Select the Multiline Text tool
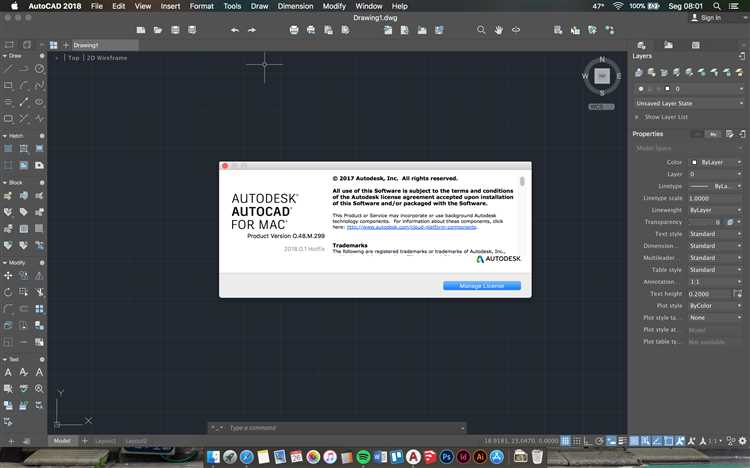750x468 pixels. [8, 372]
